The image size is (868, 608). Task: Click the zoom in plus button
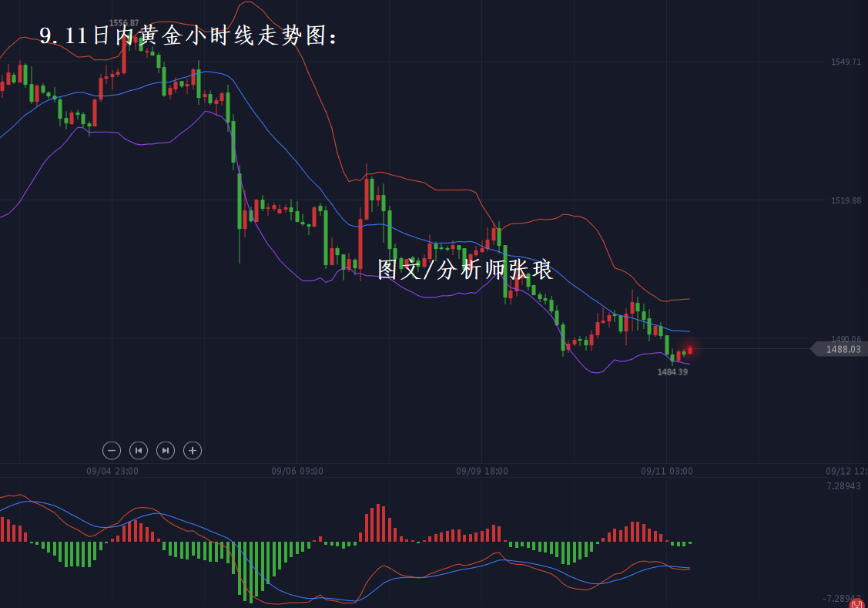(x=193, y=450)
